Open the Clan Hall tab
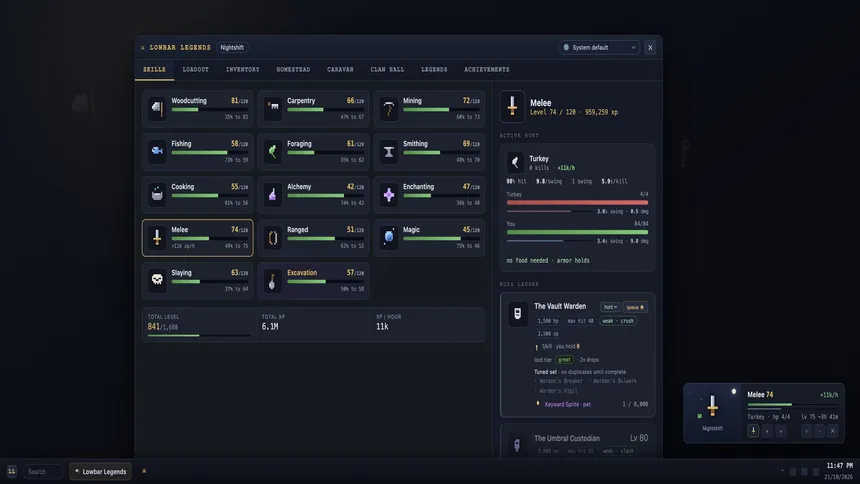This screenshot has height=484, width=860. 387,70
